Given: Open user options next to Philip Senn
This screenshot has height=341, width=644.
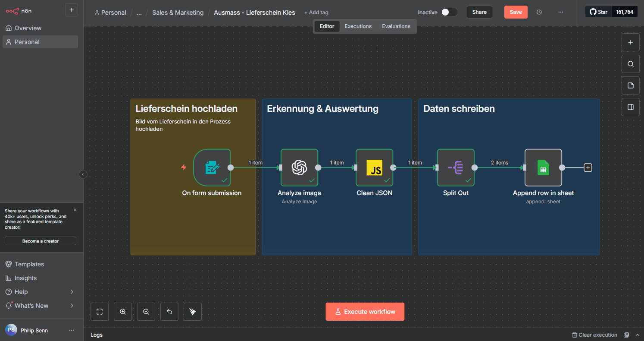Looking at the screenshot, I should pos(72,330).
